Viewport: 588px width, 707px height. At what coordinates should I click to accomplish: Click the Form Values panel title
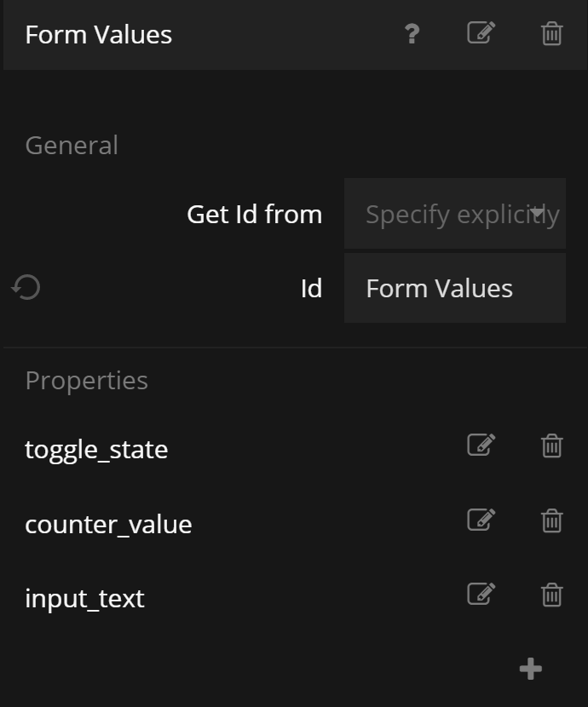click(x=99, y=35)
